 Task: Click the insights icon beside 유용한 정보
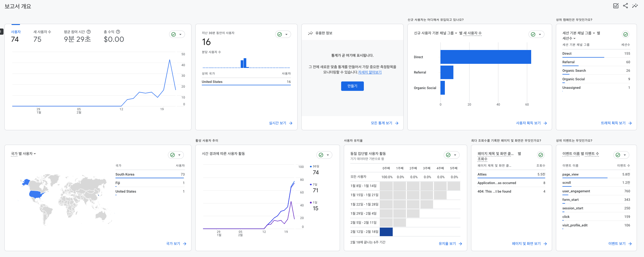[311, 33]
